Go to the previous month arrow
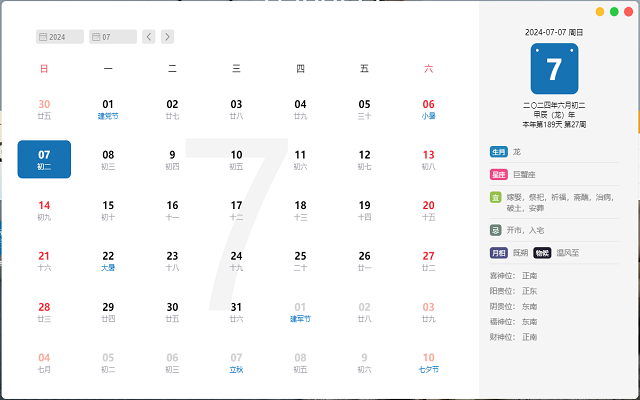The width and height of the screenshot is (640, 400). coord(149,37)
